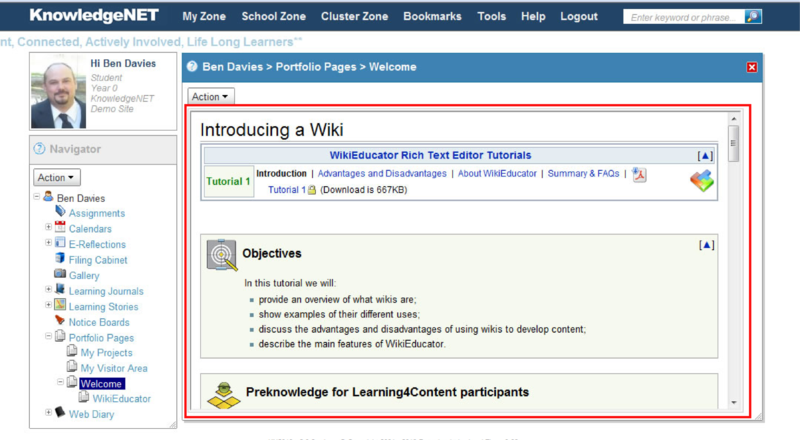Click the Welcome page icon in tree
800x440 pixels.
tap(72, 382)
